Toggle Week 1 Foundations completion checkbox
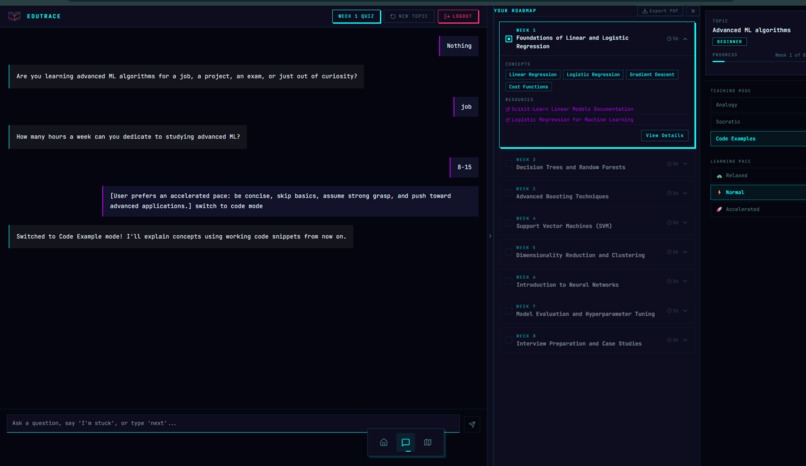The height and width of the screenshot is (466, 806). [x=508, y=39]
